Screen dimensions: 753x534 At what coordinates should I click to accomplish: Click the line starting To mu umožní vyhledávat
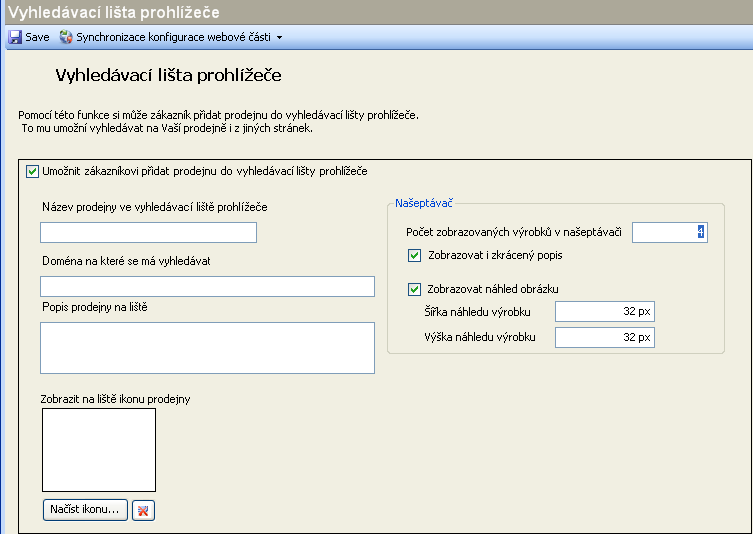point(167,128)
